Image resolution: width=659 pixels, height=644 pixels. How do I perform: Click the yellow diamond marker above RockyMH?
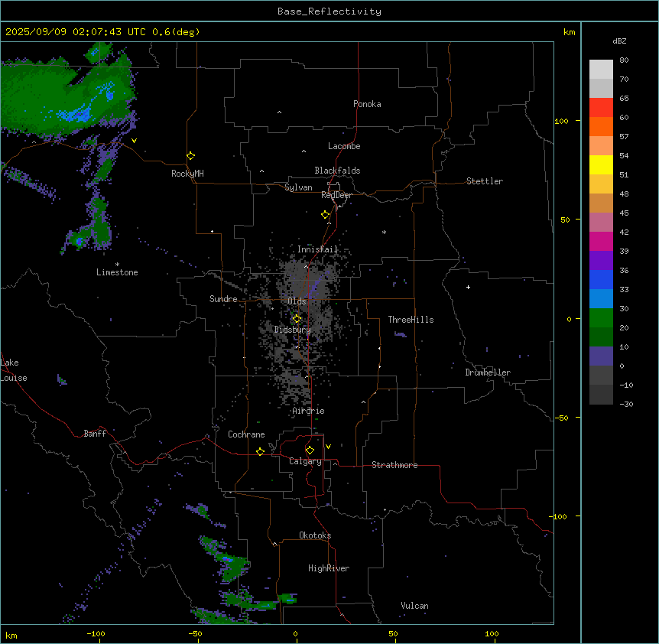[x=190, y=156]
